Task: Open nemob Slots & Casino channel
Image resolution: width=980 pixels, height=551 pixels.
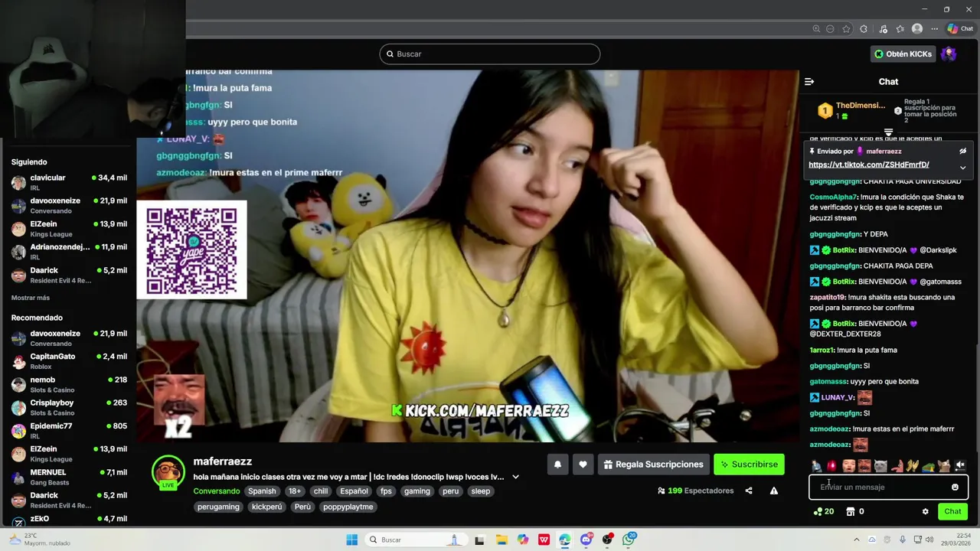Action: [x=69, y=384]
